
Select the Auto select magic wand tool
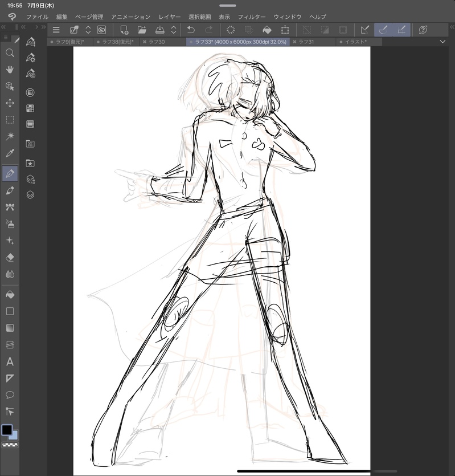click(x=10, y=137)
